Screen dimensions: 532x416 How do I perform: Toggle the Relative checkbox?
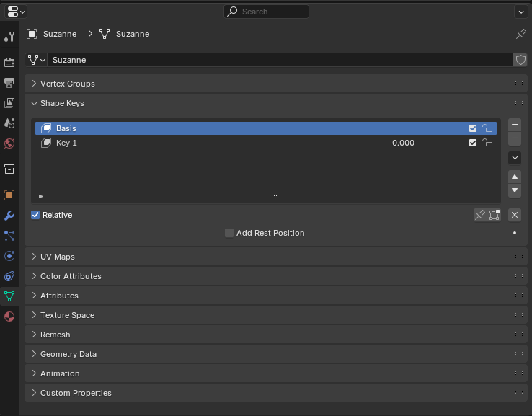click(35, 215)
